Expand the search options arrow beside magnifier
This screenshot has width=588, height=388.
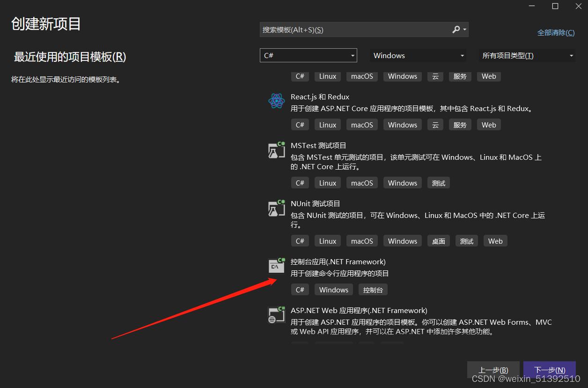click(465, 30)
